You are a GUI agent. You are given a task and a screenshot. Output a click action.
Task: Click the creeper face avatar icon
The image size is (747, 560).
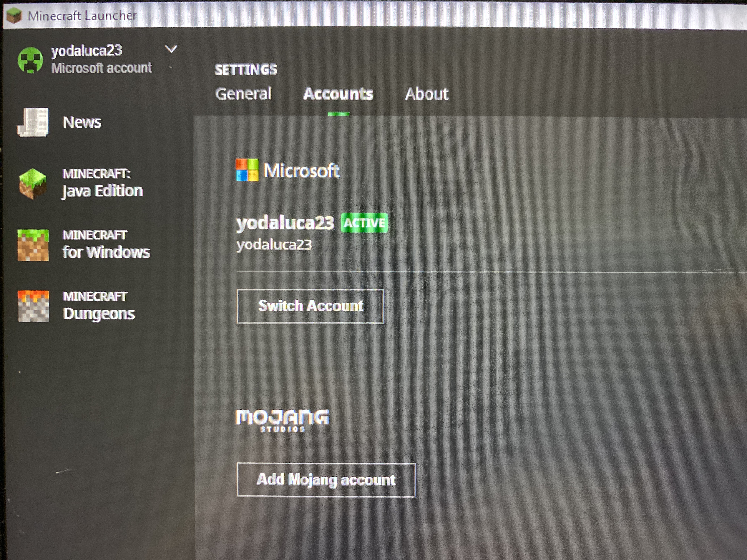[x=30, y=60]
